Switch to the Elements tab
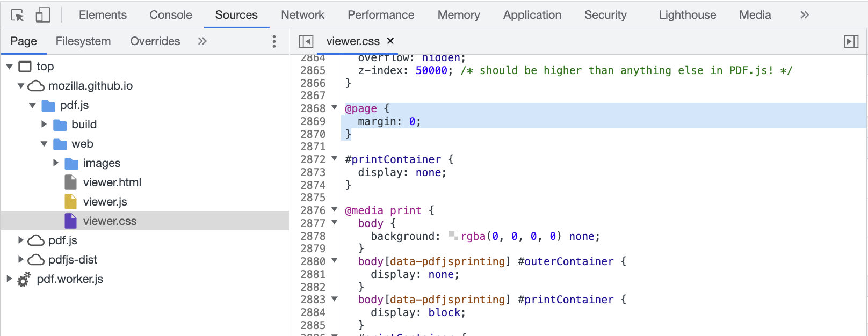This screenshot has height=336, width=868. [x=103, y=15]
